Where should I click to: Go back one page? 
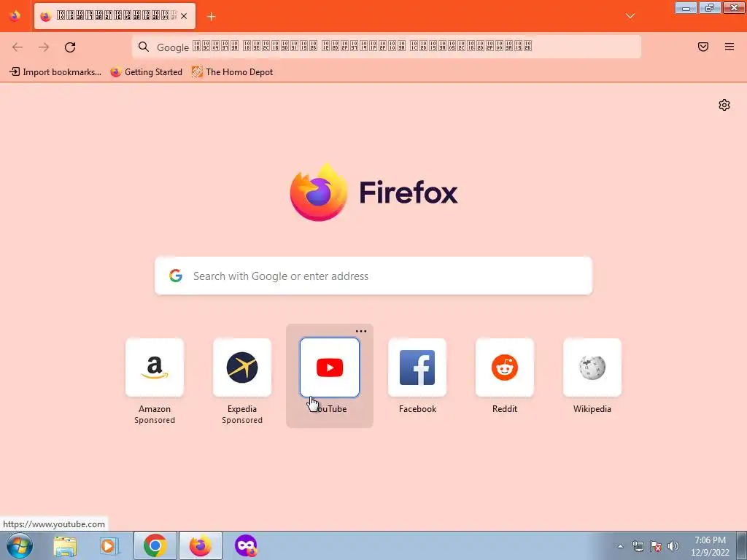point(18,47)
